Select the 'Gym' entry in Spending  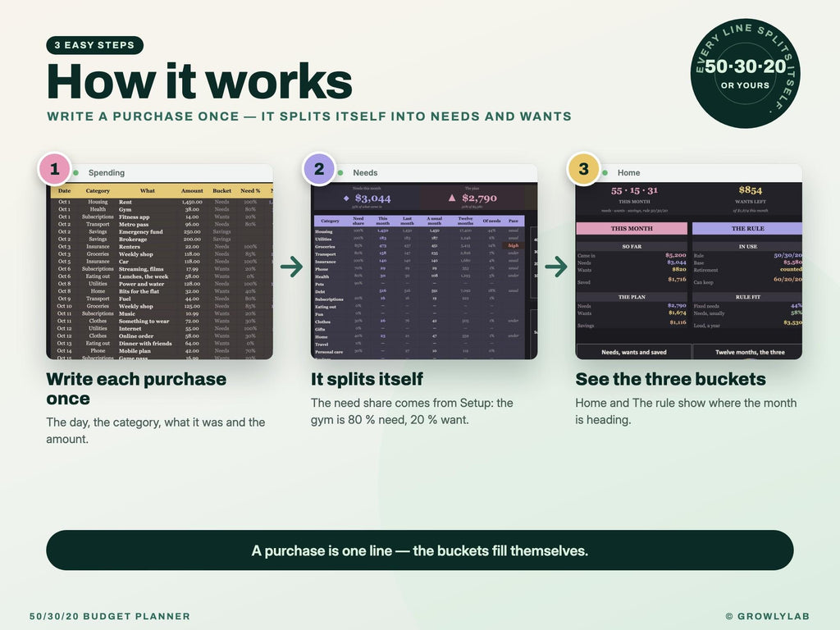(125, 209)
